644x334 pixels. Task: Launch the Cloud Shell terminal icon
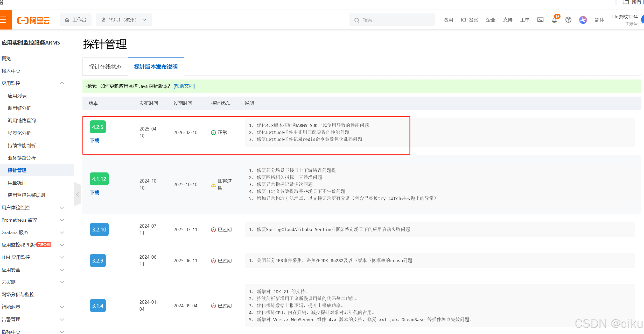coord(540,20)
